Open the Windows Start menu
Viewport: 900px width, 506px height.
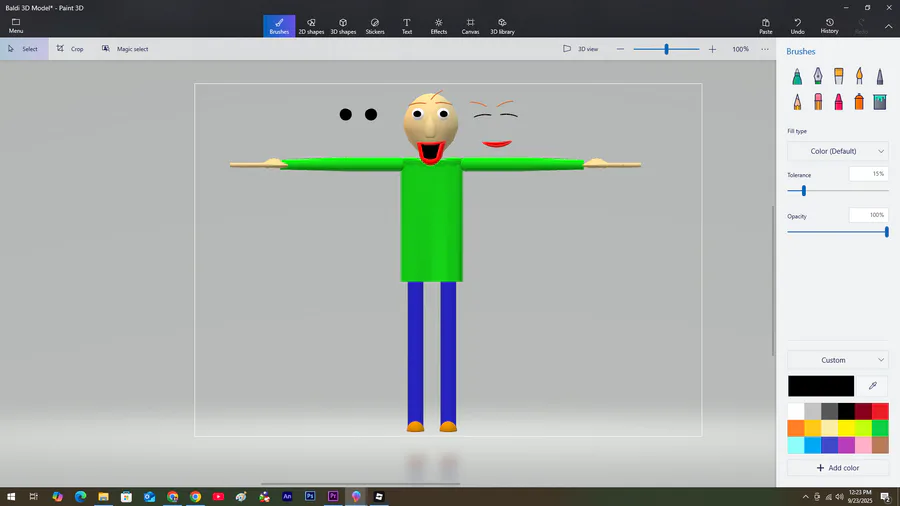(x=11, y=496)
